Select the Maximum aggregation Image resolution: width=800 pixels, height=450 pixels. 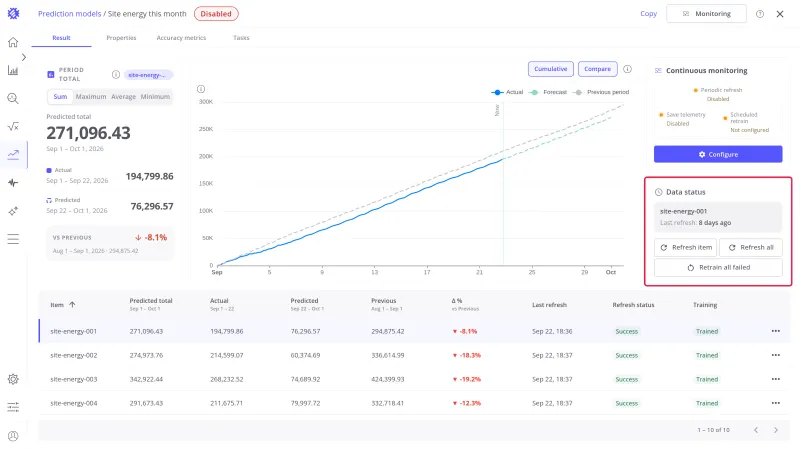[91, 96]
